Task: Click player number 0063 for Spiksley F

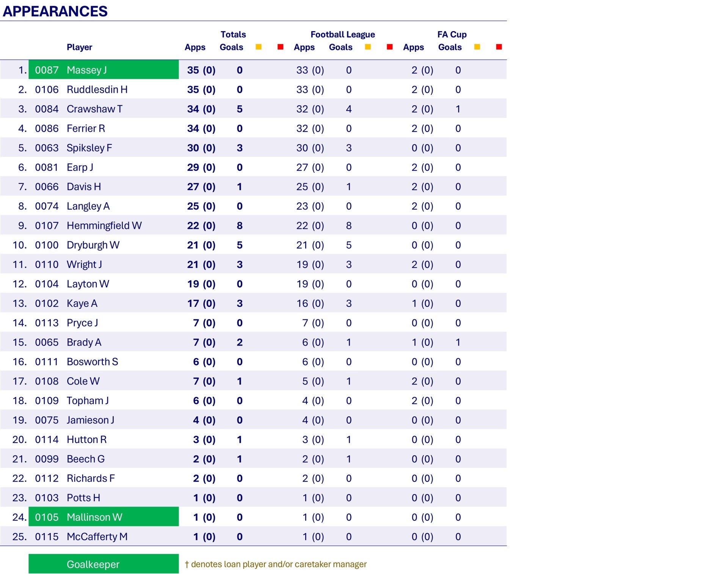Action: coord(47,148)
